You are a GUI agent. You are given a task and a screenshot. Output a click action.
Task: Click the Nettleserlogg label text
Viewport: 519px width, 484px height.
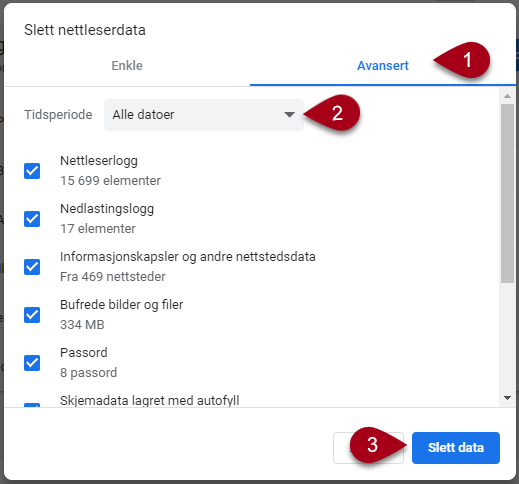click(x=99, y=161)
